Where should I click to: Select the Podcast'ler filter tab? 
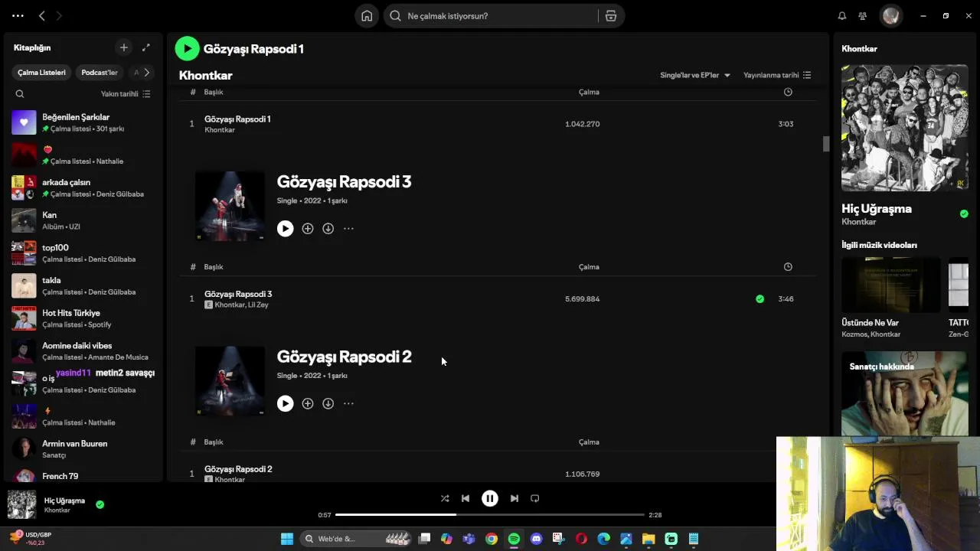coord(100,73)
